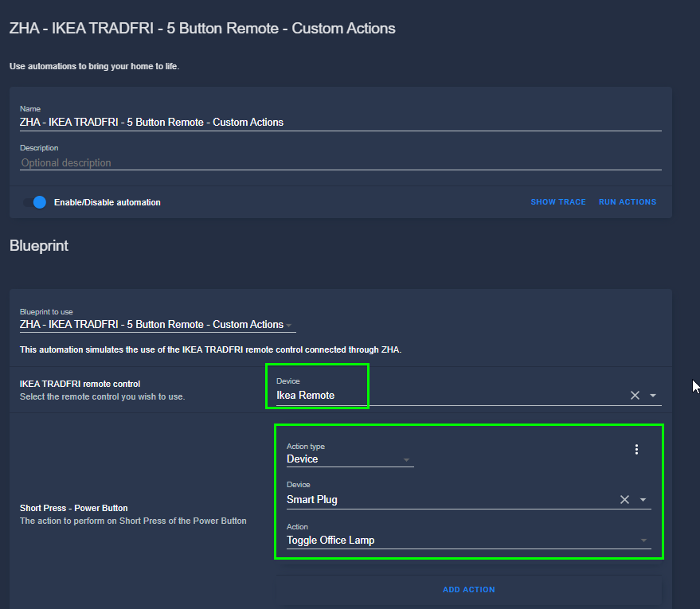Toggle the Enable/Disable automation switch

click(35, 202)
